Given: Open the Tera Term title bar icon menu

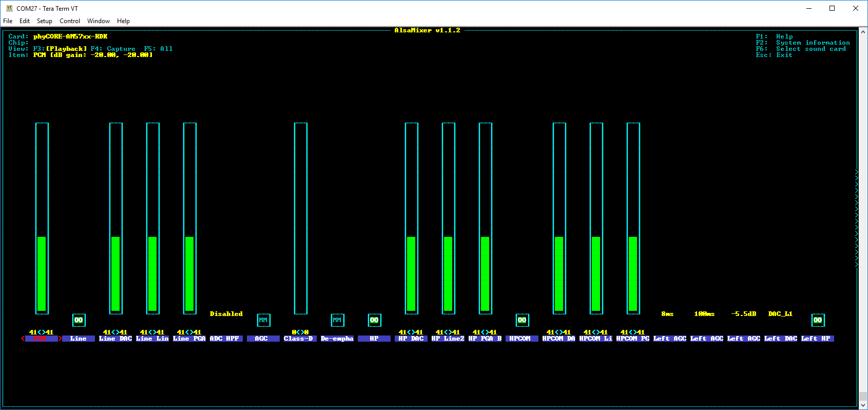Looking at the screenshot, I should point(9,8).
